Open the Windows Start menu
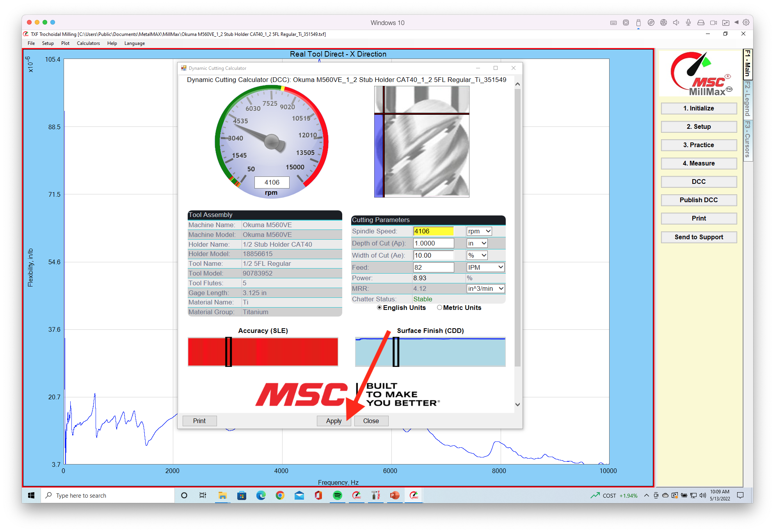Image resolution: width=775 pixels, height=532 pixels. pos(31,495)
